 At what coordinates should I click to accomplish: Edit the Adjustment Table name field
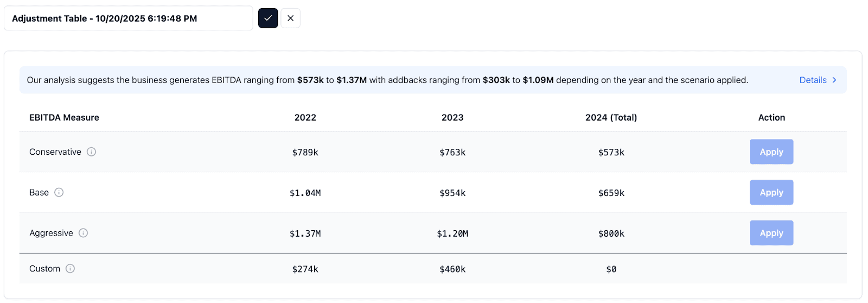pyautogui.click(x=129, y=18)
